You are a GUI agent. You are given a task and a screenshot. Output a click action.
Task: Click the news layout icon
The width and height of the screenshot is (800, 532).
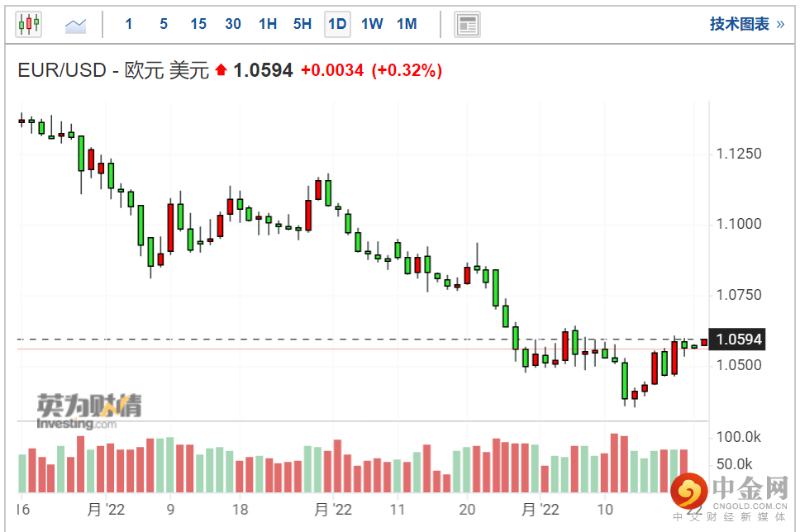tap(468, 24)
